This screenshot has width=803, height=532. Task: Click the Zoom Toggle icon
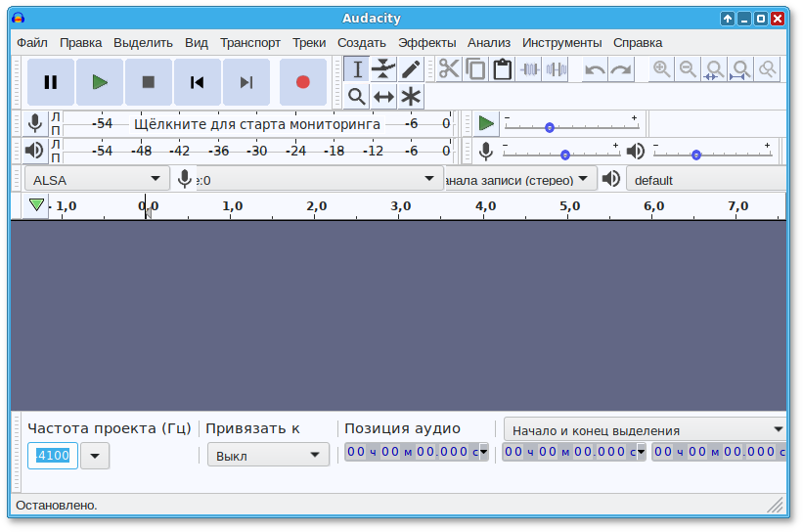click(768, 69)
